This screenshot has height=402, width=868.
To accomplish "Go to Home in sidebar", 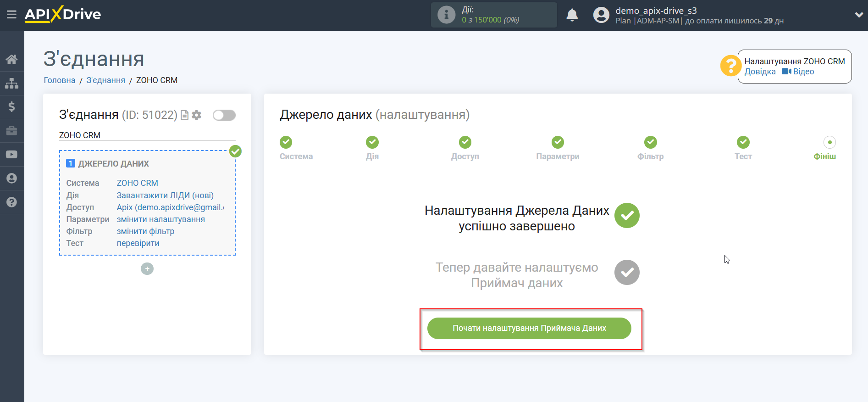I will click(x=12, y=59).
